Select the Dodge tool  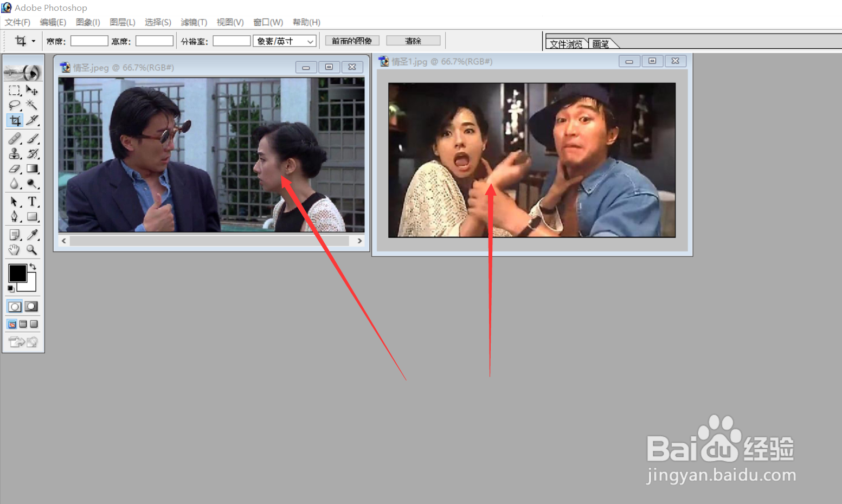[x=32, y=184]
